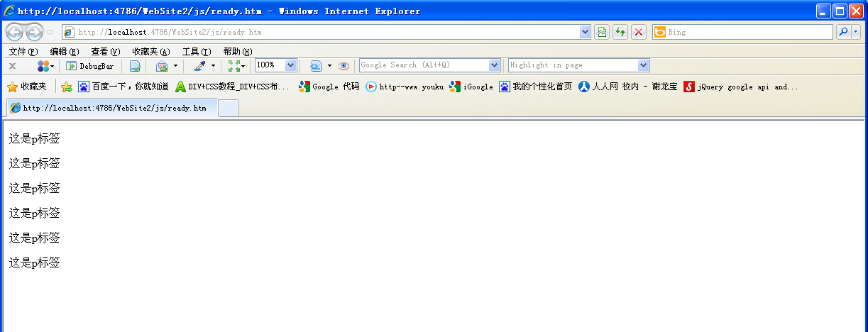Open the 查看(V) menu
Viewport: 868px width, 332px height.
[106, 52]
